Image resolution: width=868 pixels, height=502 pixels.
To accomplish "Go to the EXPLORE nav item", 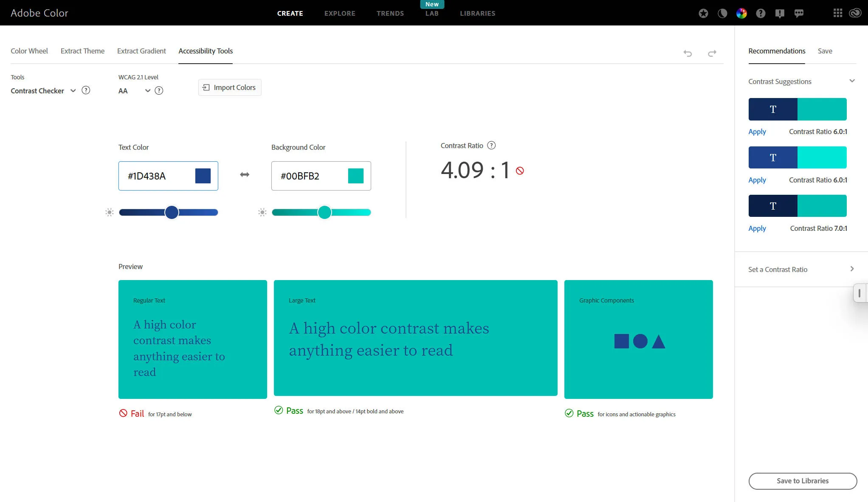I will click(x=340, y=14).
